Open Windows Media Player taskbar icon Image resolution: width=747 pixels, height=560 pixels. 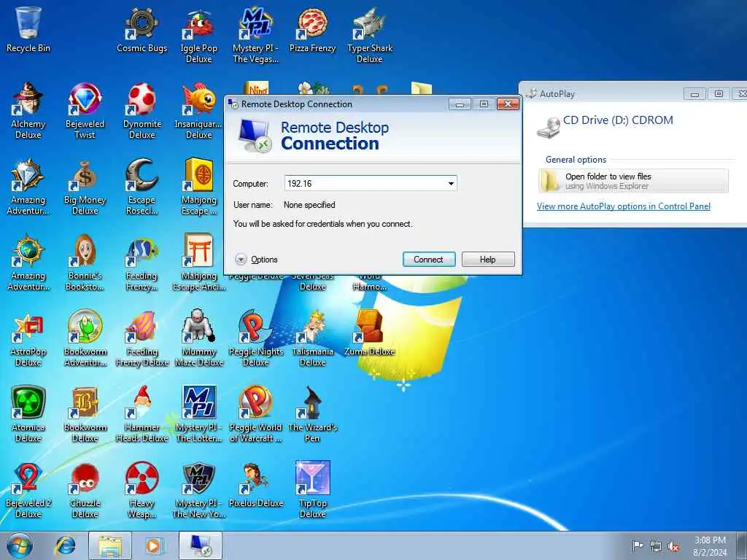154,545
